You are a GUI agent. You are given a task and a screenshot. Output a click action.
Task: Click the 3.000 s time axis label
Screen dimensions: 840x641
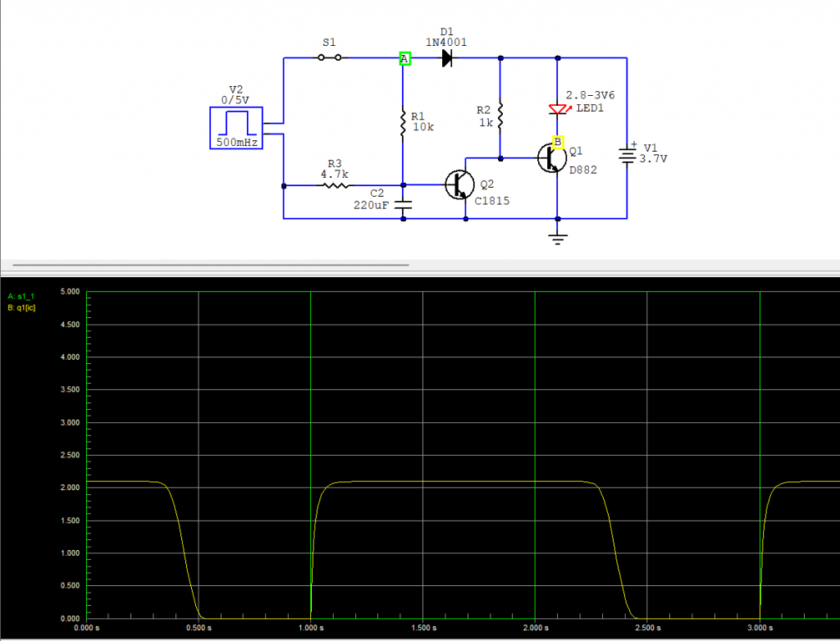[760, 628]
